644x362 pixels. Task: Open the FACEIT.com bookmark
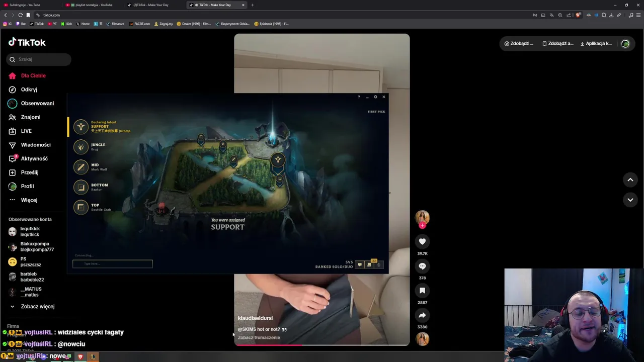click(x=140, y=24)
